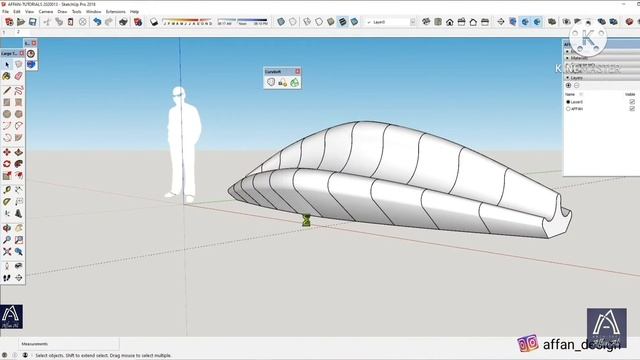The image size is (640, 360).
Task: Click the first Curviloft loft icon
Action: click(x=271, y=82)
